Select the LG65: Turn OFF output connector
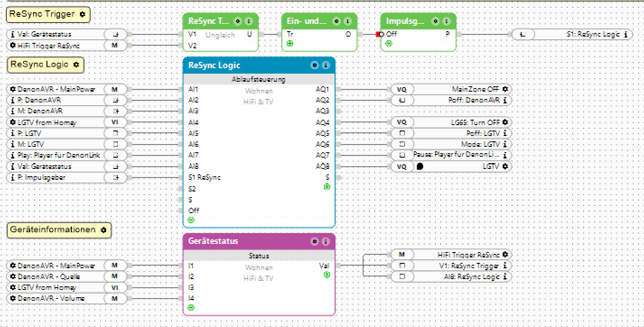This screenshot has width=644, height=327. pos(451,122)
